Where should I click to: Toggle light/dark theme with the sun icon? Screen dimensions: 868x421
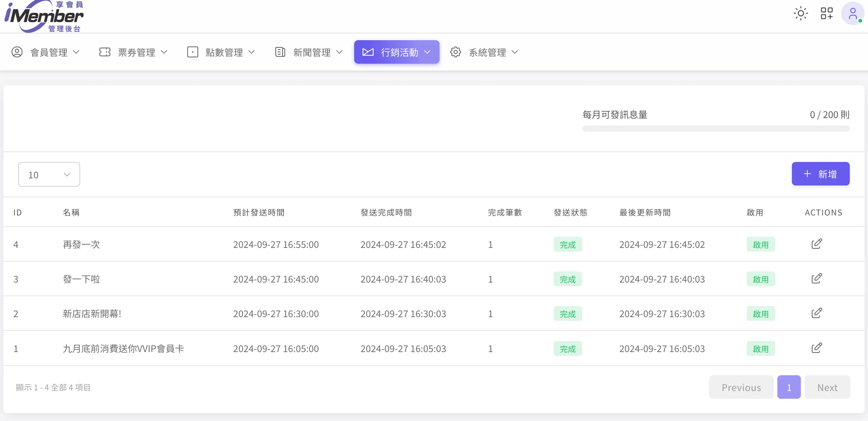point(800,13)
